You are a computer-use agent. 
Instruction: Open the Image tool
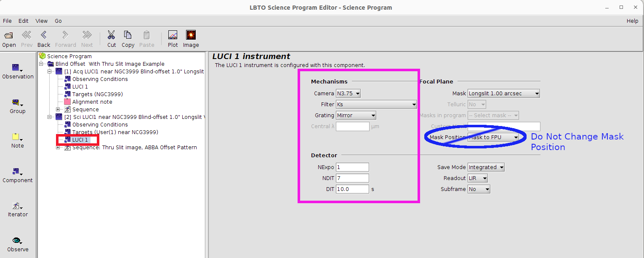[x=191, y=35]
